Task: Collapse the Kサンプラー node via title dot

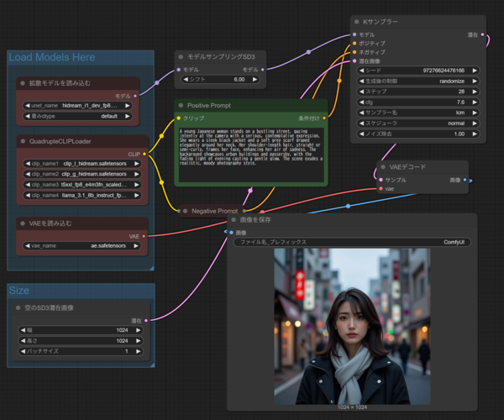Action: click(x=358, y=23)
